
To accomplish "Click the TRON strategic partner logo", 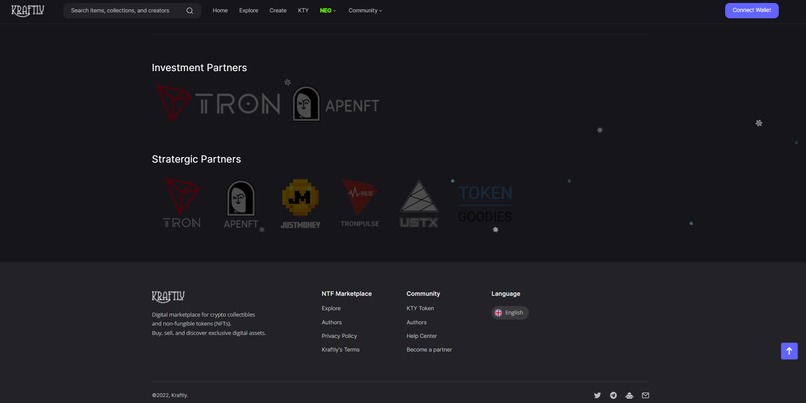I will click(181, 203).
